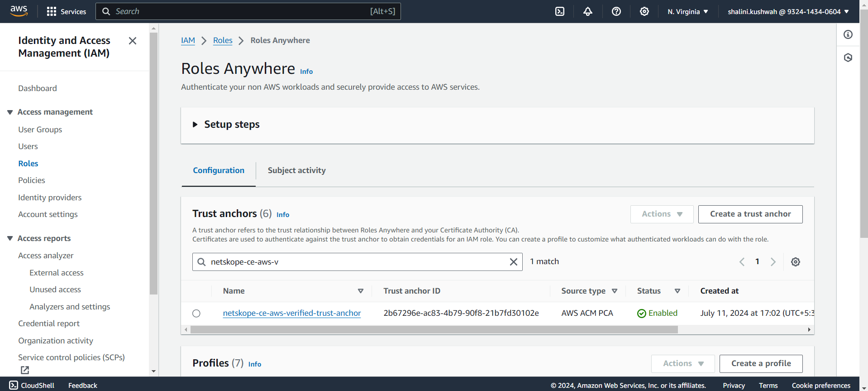The width and height of the screenshot is (868, 391).
Task: Select the netskope-ce-aws-verified-trust-anchor radio button
Action: coord(196,314)
